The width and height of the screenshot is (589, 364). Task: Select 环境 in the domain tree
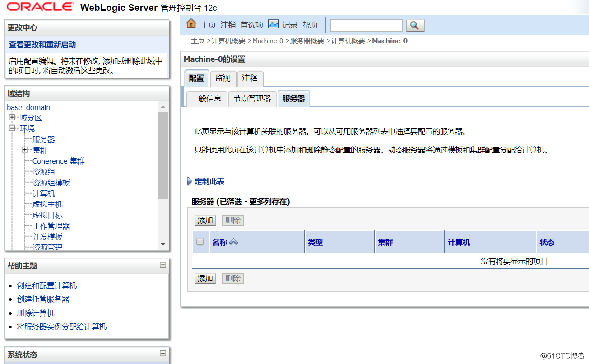[27, 129]
